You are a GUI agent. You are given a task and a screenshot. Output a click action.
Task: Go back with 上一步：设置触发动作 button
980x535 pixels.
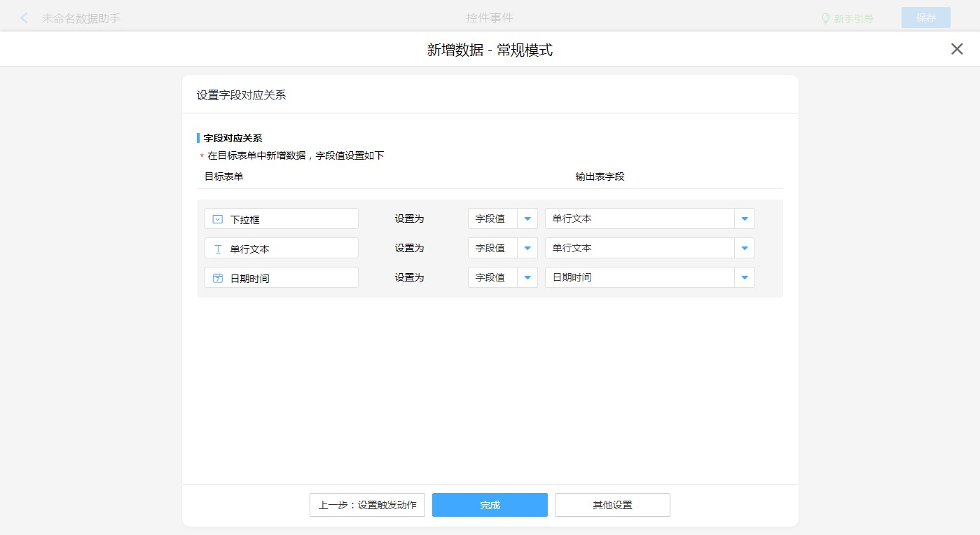point(367,505)
